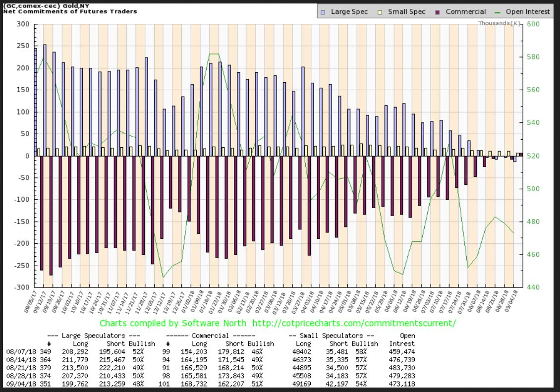
Task: Click the 'Net Commitments of Futures Traders' subtitle
Action: click(70, 11)
